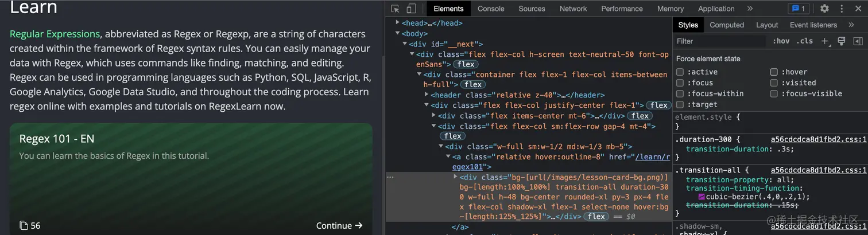Screen dimensions: 868x235
Task: Tick the :focus-visible checkbox
Action: [774, 94]
